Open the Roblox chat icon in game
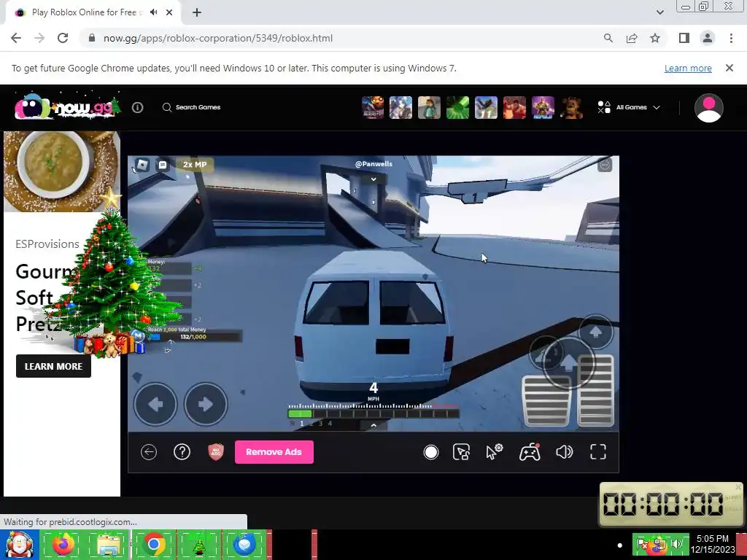 tap(163, 165)
